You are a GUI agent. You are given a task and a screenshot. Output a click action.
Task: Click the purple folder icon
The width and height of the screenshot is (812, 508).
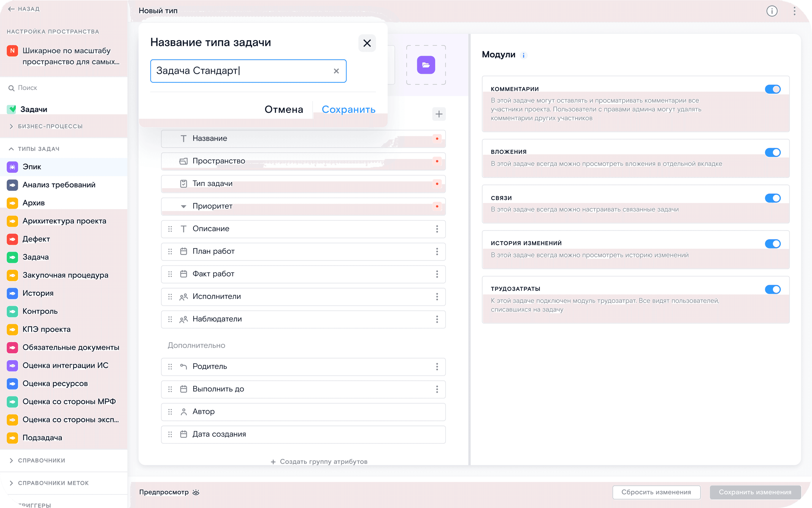[426, 65]
